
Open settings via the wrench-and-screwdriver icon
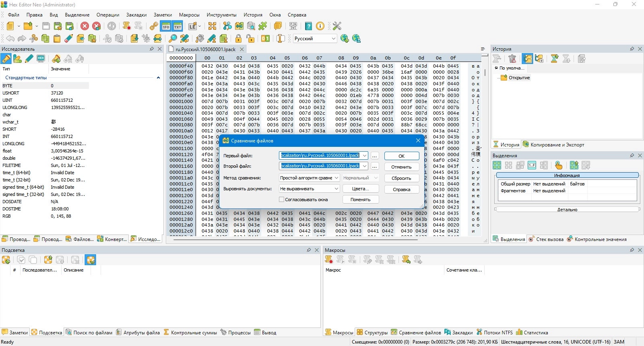337,27
